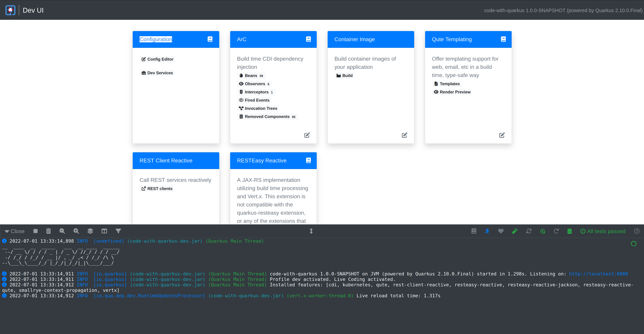Toggle the filter icon in the log toolbar
The image size is (644, 334).
(118, 231)
